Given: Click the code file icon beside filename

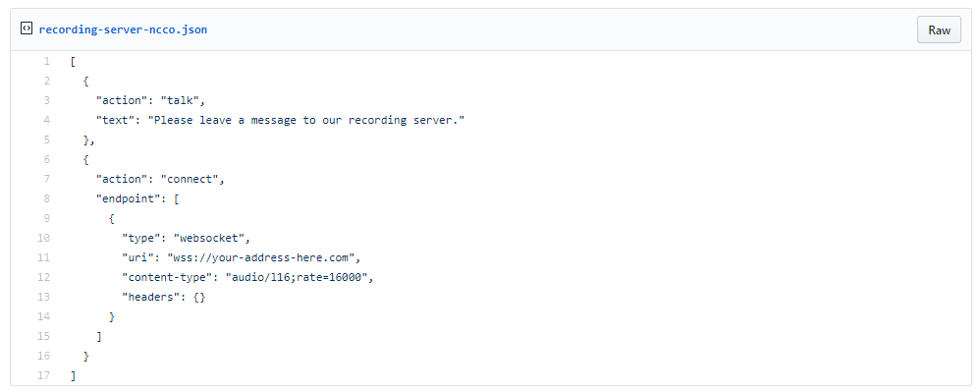Looking at the screenshot, I should coord(27,28).
